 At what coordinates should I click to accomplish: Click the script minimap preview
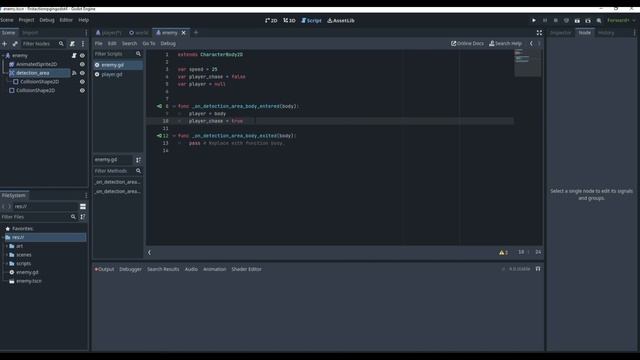[x=528, y=63]
